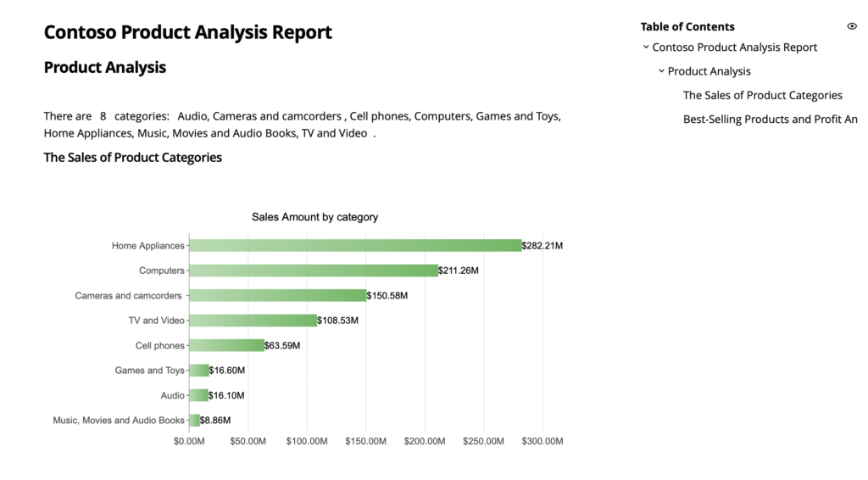This screenshot has height=480, width=868.
Task: Click the Home Appliances bar in chart
Action: 354,246
